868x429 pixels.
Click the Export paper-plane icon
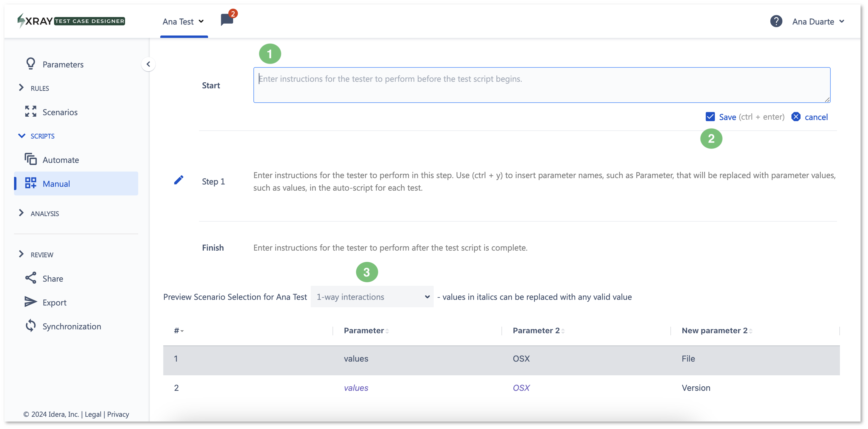[31, 302]
